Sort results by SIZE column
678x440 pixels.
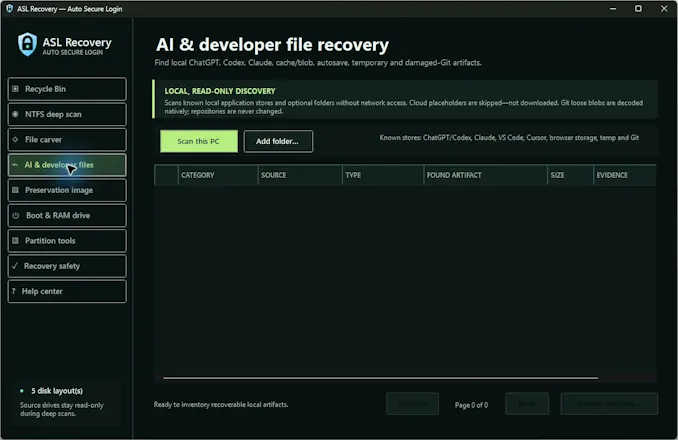coord(570,175)
